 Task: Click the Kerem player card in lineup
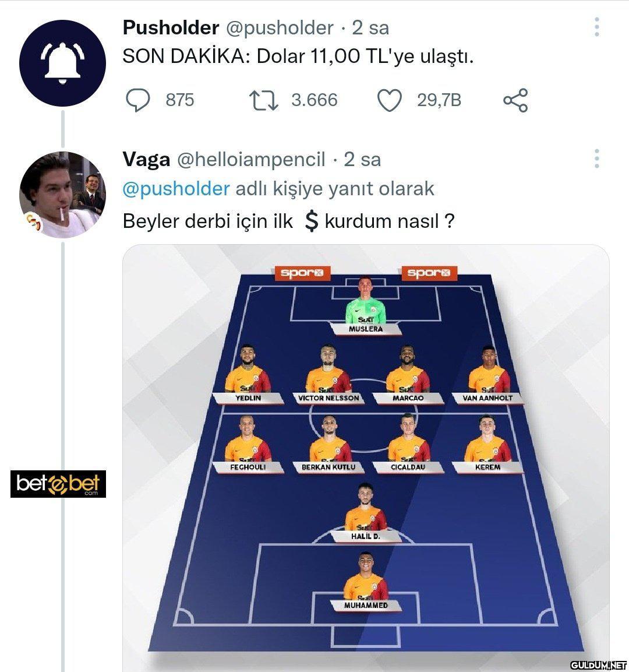(x=487, y=444)
